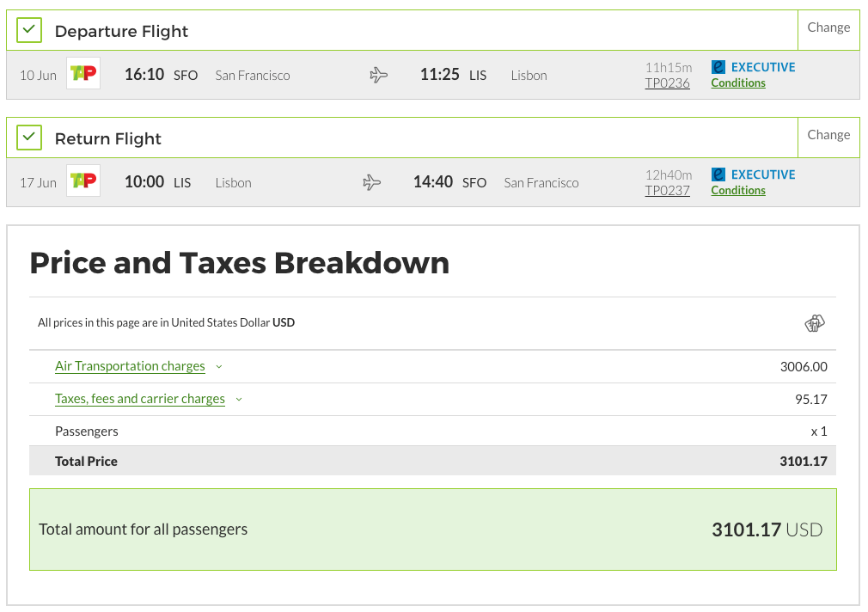Open the currency converter icon

click(x=814, y=323)
